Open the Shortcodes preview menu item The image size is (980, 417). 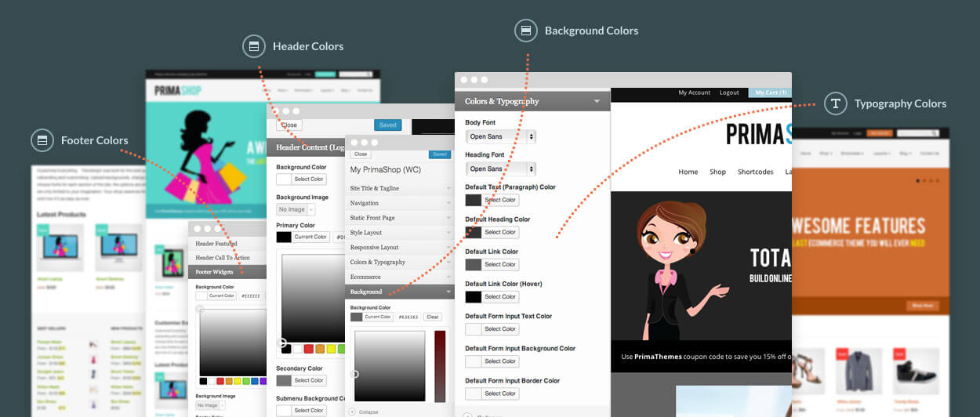coord(755,172)
